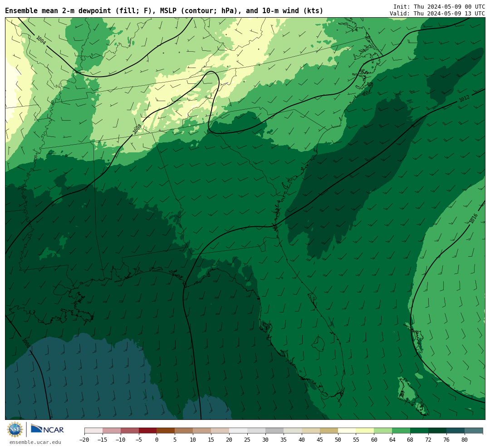Click the 'Init: Thu 2024-05-09 00 UTC' text

click(x=439, y=6)
